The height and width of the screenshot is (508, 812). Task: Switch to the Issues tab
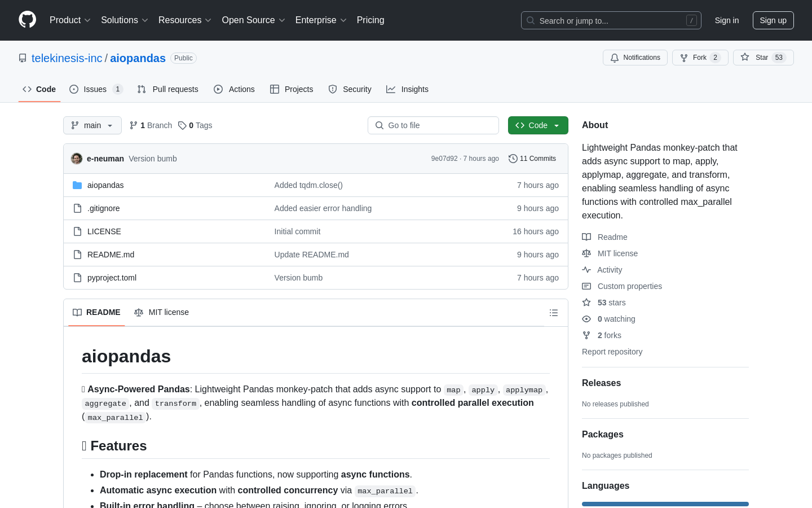point(96,89)
